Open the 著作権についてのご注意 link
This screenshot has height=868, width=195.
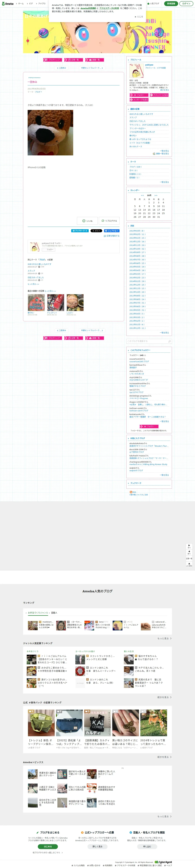click(139, 495)
